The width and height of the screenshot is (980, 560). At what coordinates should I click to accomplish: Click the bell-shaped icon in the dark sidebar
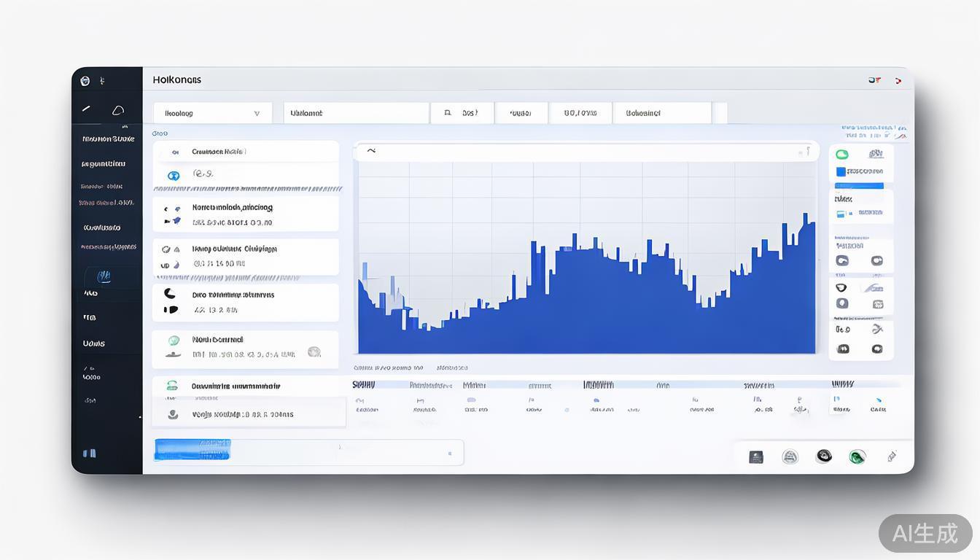(x=117, y=110)
